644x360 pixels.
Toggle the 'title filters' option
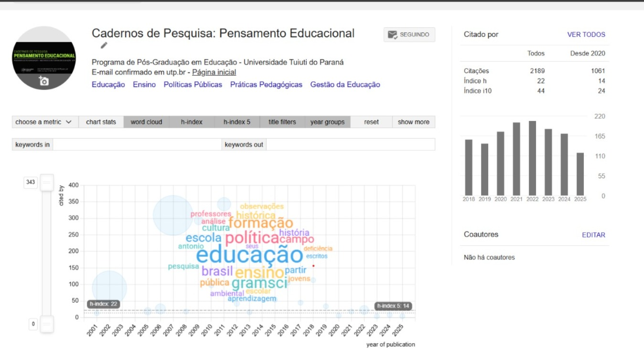pyautogui.click(x=282, y=122)
